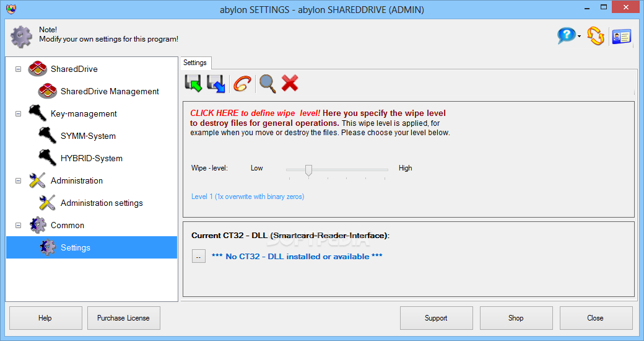Click the gear icon beside Note!
Image resolution: width=644 pixels, height=341 pixels.
(21, 36)
